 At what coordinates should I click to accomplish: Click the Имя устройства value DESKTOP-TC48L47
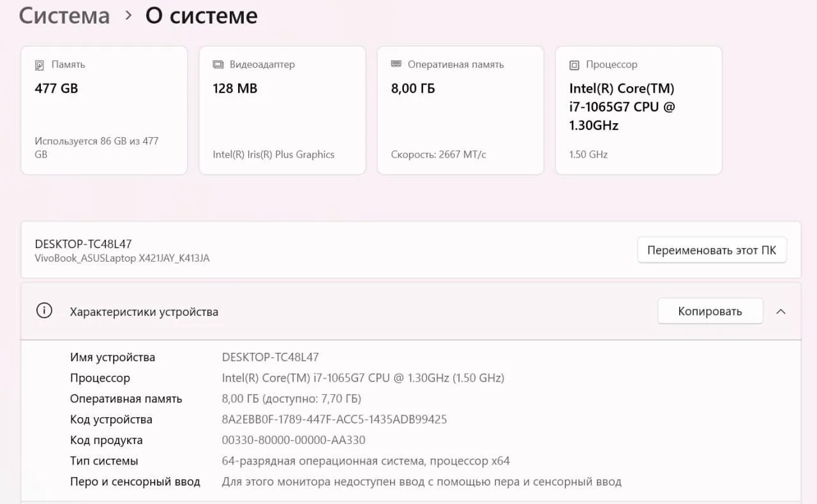tap(270, 357)
